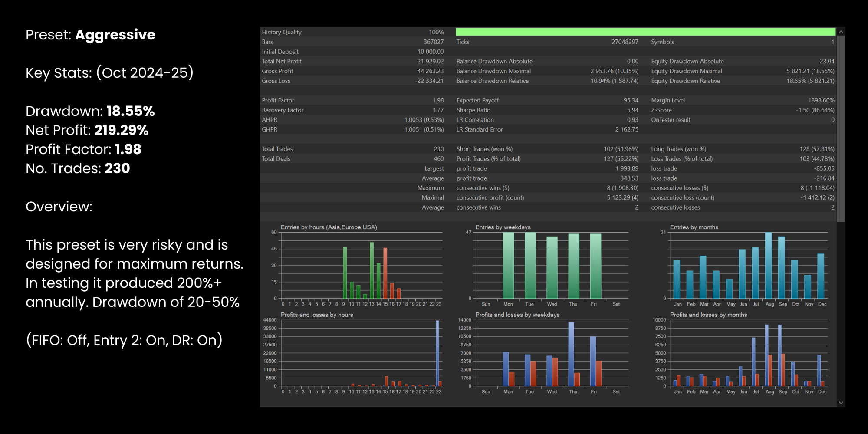Click the Preset Aggressive heading text
Viewport: 868px width, 434px height.
[90, 35]
